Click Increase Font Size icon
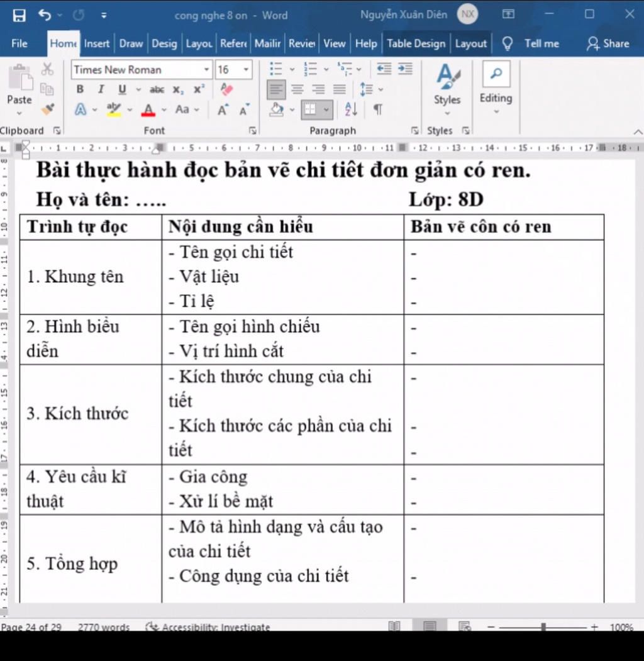644x661 pixels. (223, 110)
